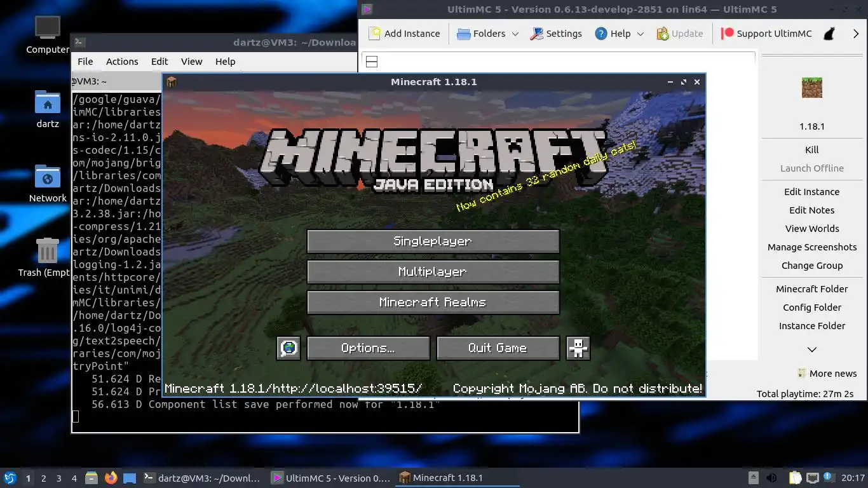Viewport: 868px width, 488px height.
Task: Open the terminal Actions menu
Action: point(122,62)
